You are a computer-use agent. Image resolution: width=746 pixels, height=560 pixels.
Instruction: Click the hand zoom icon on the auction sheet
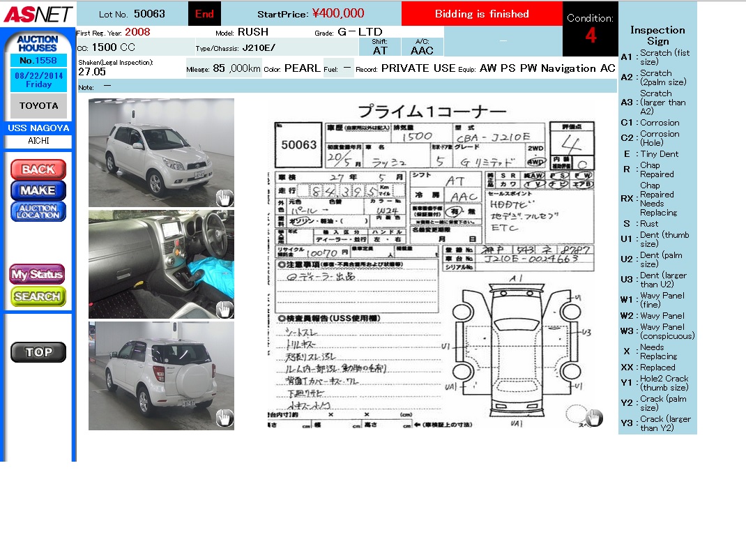tap(593, 417)
